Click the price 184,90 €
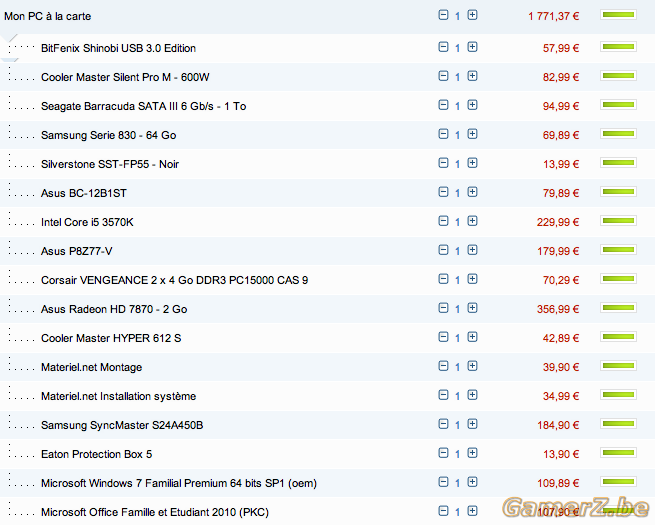Viewport: 655px width, 525px height. pos(558,426)
